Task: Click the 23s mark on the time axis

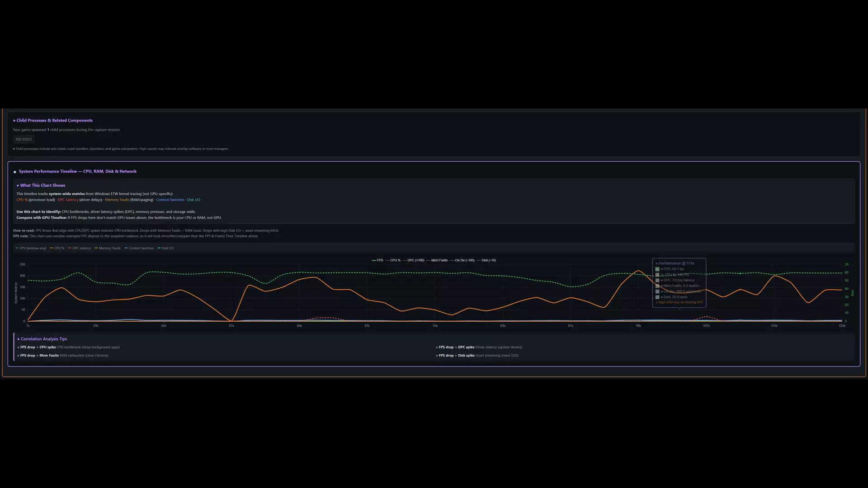Action: click(96, 326)
